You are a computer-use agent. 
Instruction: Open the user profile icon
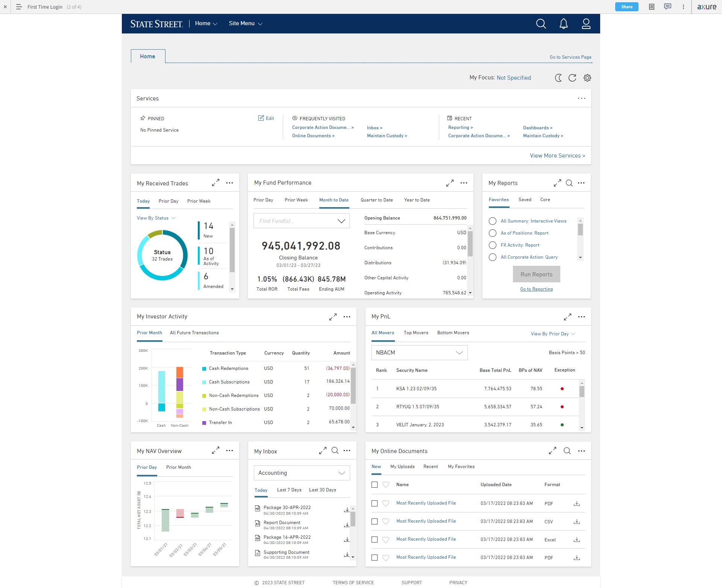point(586,24)
